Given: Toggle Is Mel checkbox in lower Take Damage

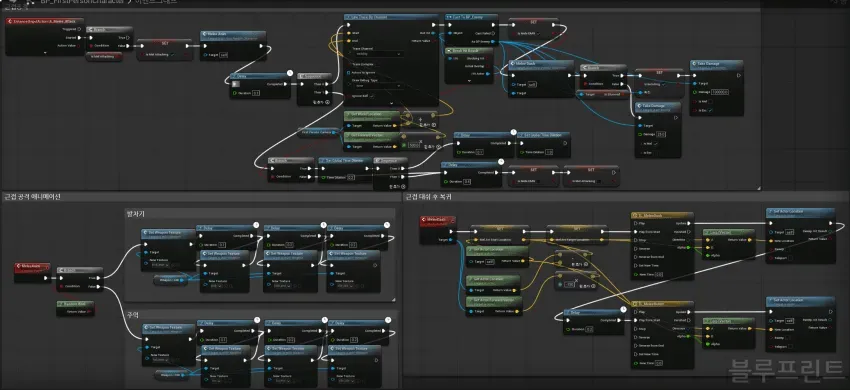Looking at the screenshot, I should 655,143.
